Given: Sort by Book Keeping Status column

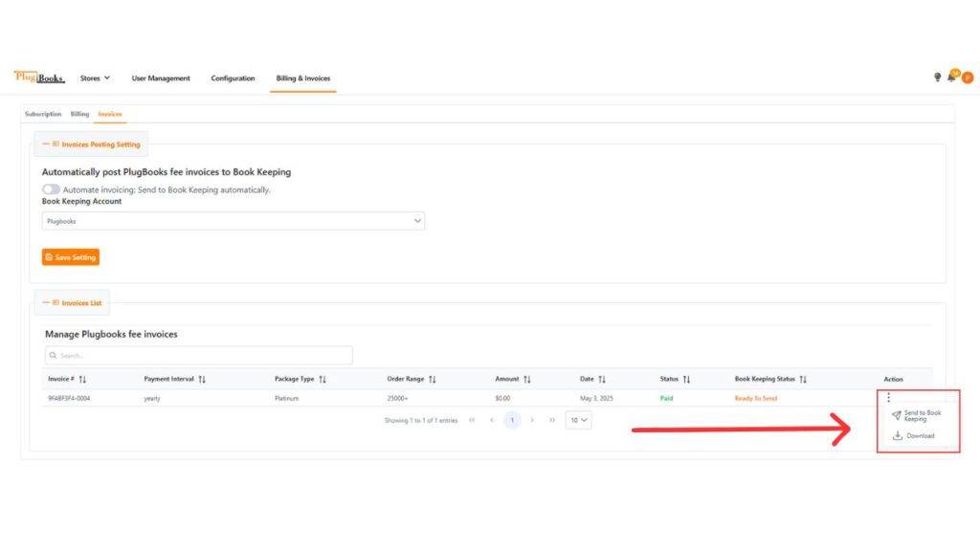Looking at the screenshot, I should point(803,380).
